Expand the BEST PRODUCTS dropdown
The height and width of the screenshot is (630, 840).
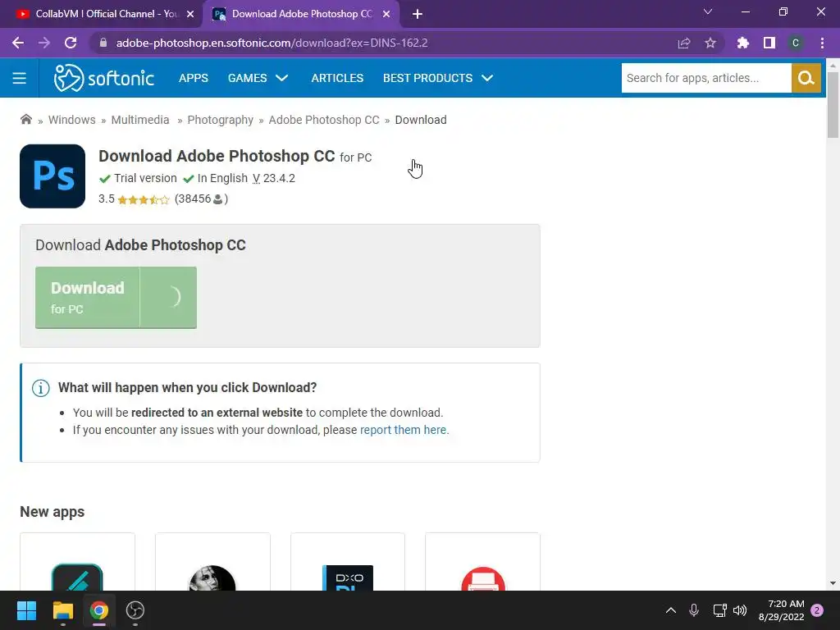438,78
